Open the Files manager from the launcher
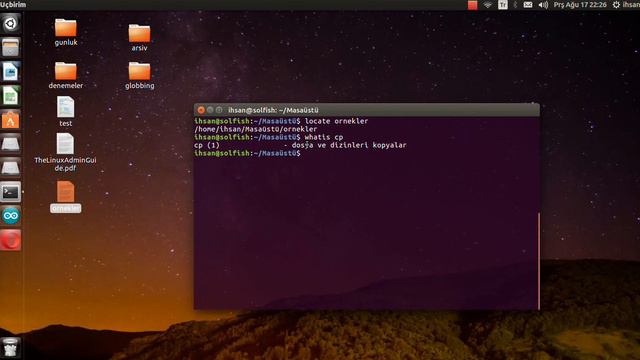The height and width of the screenshot is (360, 640). (10, 47)
